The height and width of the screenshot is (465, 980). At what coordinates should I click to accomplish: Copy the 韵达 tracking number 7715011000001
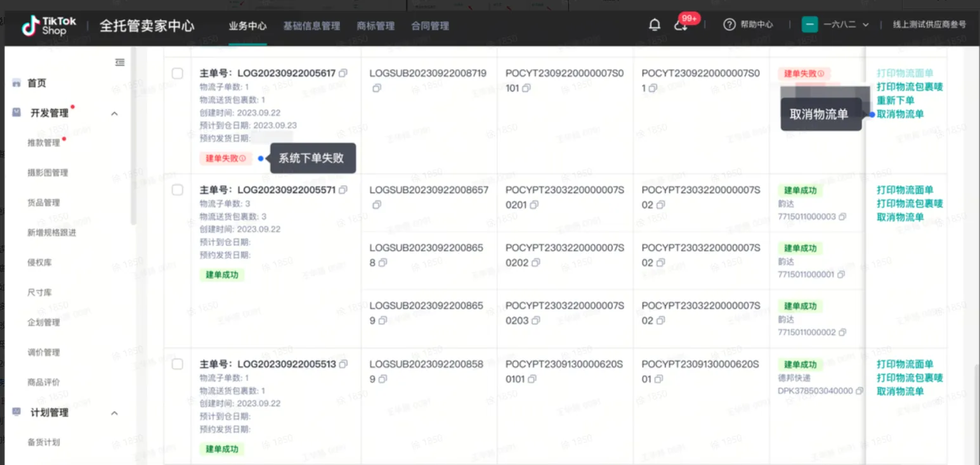coord(841,275)
